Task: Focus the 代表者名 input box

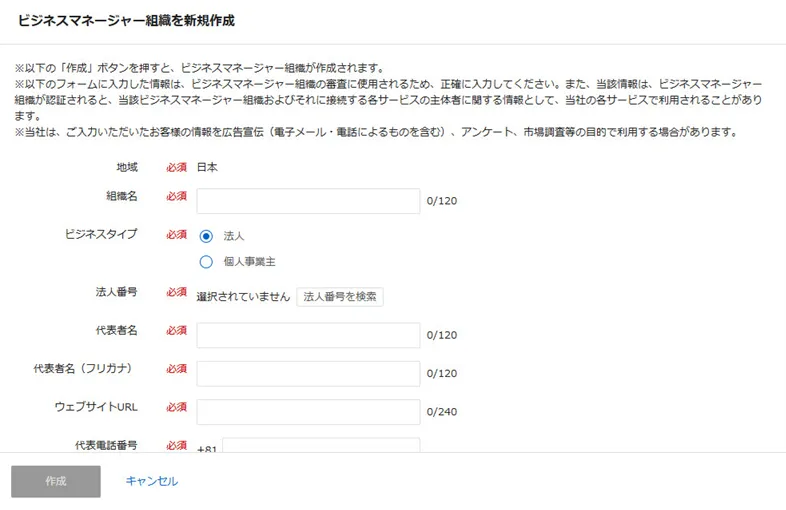Action: [308, 335]
